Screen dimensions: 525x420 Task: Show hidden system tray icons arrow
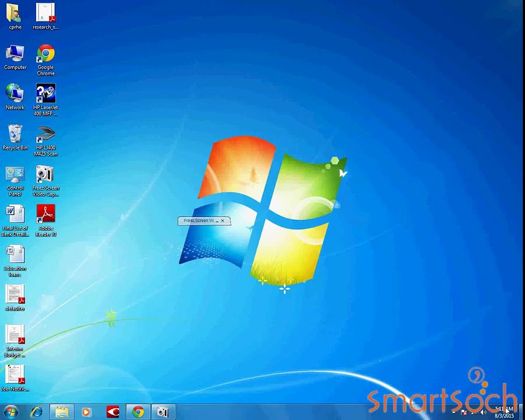pyautogui.click(x=454, y=412)
